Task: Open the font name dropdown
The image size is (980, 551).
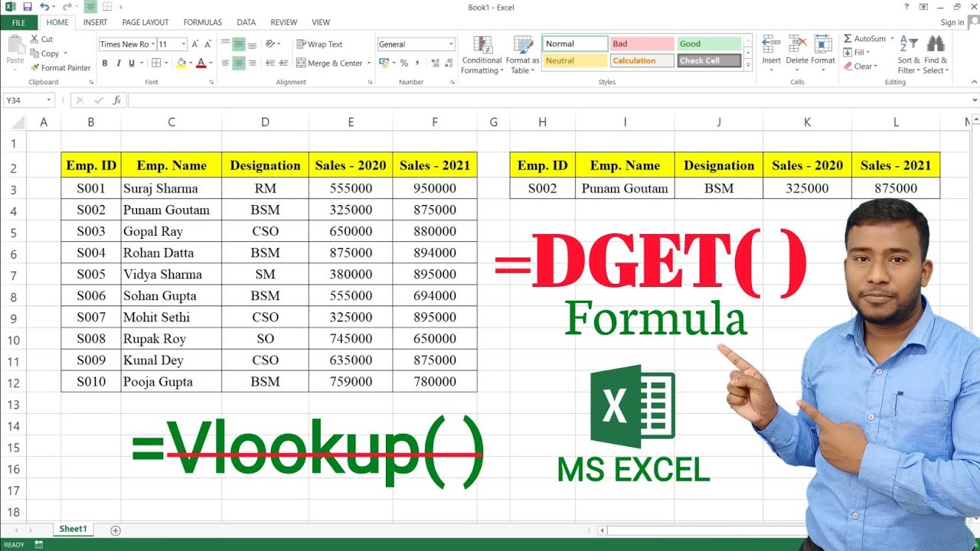Action: click(x=153, y=44)
